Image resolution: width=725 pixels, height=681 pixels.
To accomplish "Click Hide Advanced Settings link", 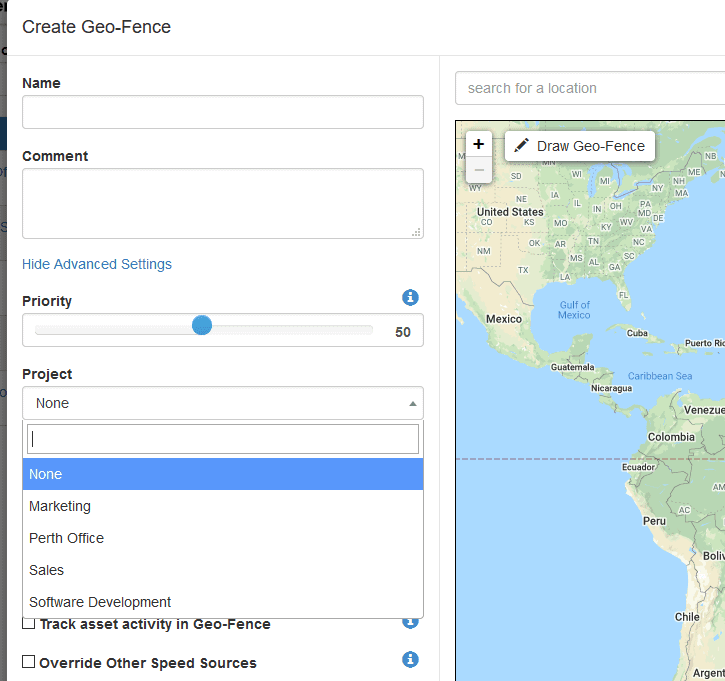I will 97,264.
